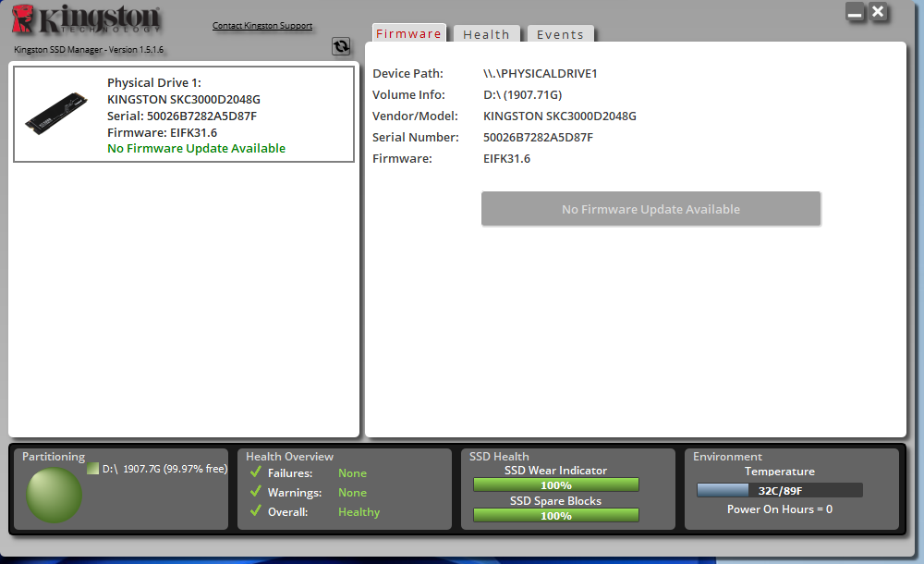Click the No Firmware Update Available button

(651, 209)
